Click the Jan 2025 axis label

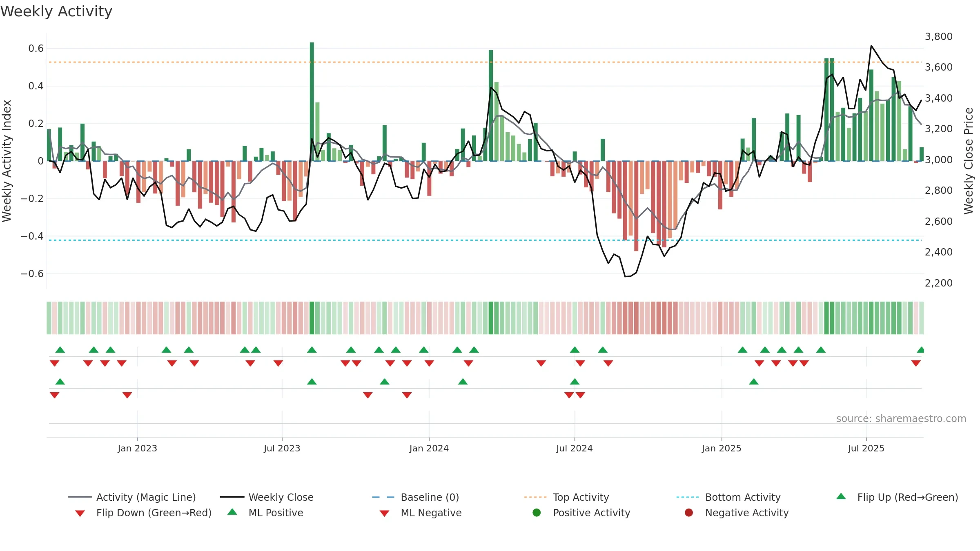tap(722, 448)
